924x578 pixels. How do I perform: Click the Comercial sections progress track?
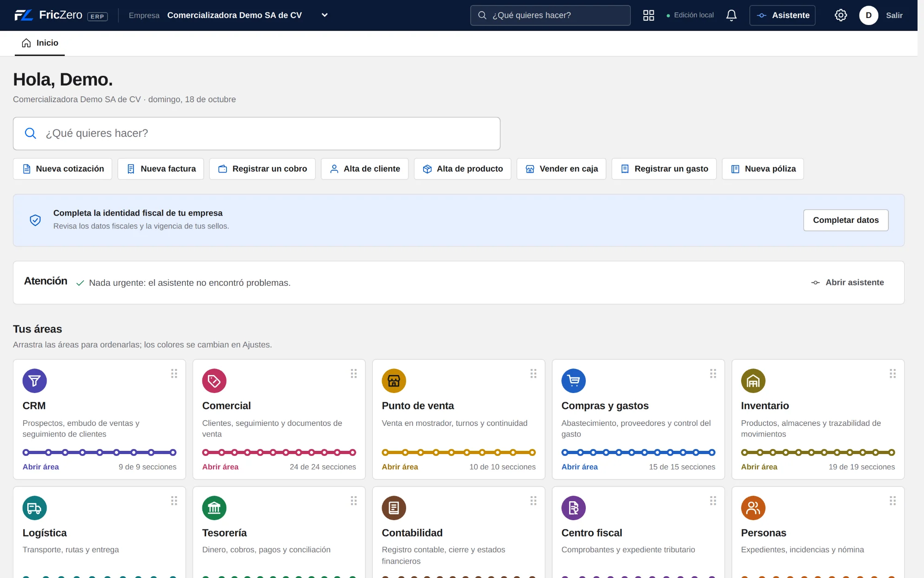(x=279, y=453)
